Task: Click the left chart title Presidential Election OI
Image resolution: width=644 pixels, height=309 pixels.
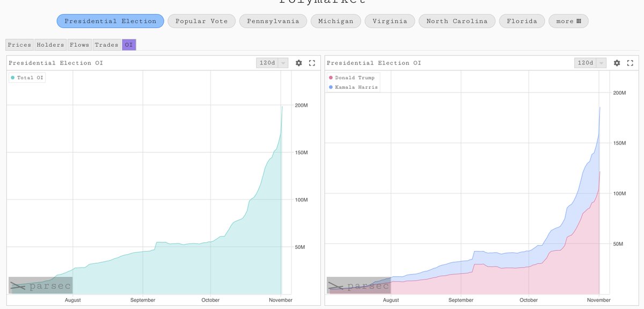Action: [56, 63]
